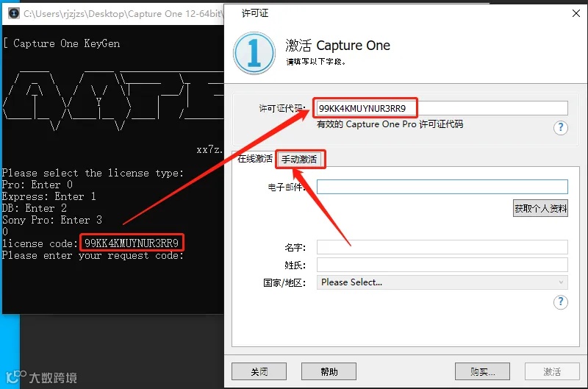The width and height of the screenshot is (588, 389).
Task: Click the 'Express: Enter 1' console line
Action: tap(49, 196)
